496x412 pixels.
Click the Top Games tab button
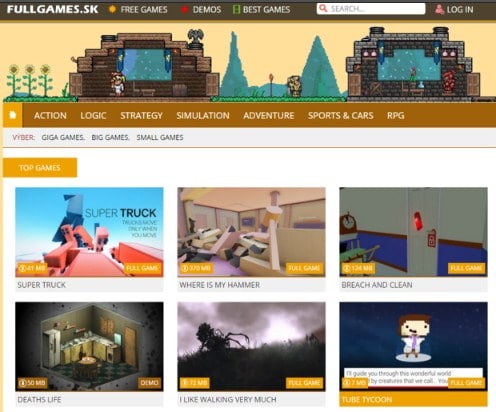[40, 168]
